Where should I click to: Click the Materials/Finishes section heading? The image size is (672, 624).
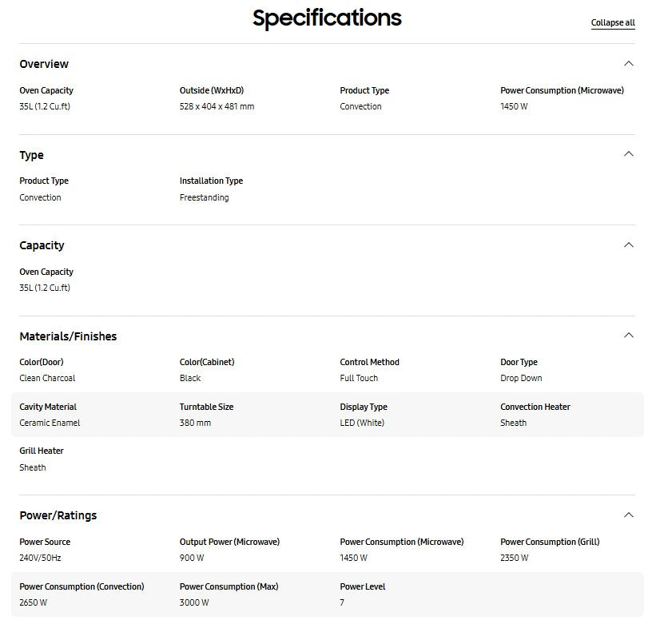point(68,336)
